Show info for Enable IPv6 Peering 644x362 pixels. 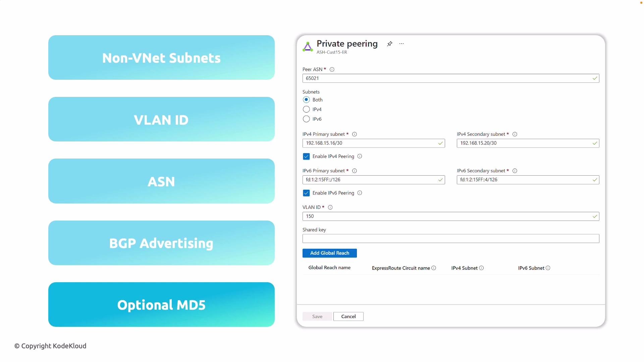coord(360,193)
